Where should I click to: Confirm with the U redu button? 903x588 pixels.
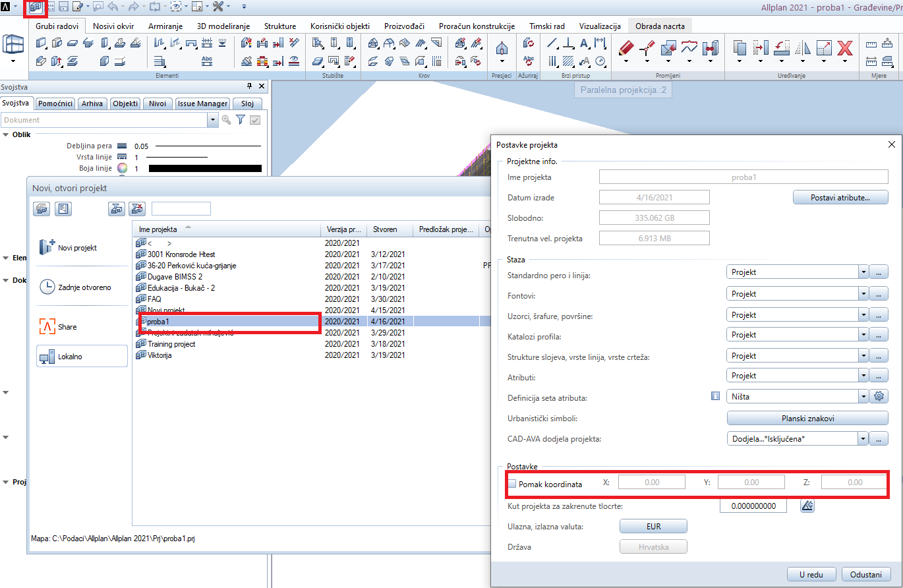pos(811,574)
